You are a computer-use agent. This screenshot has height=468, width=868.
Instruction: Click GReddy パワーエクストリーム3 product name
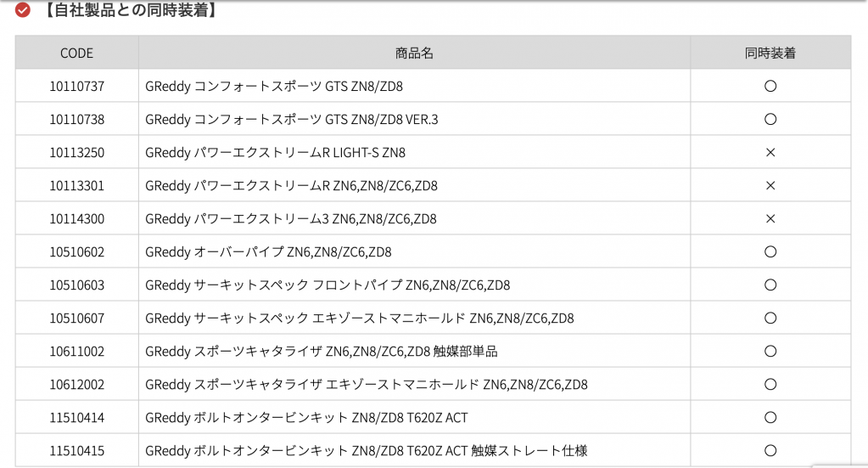(x=291, y=219)
